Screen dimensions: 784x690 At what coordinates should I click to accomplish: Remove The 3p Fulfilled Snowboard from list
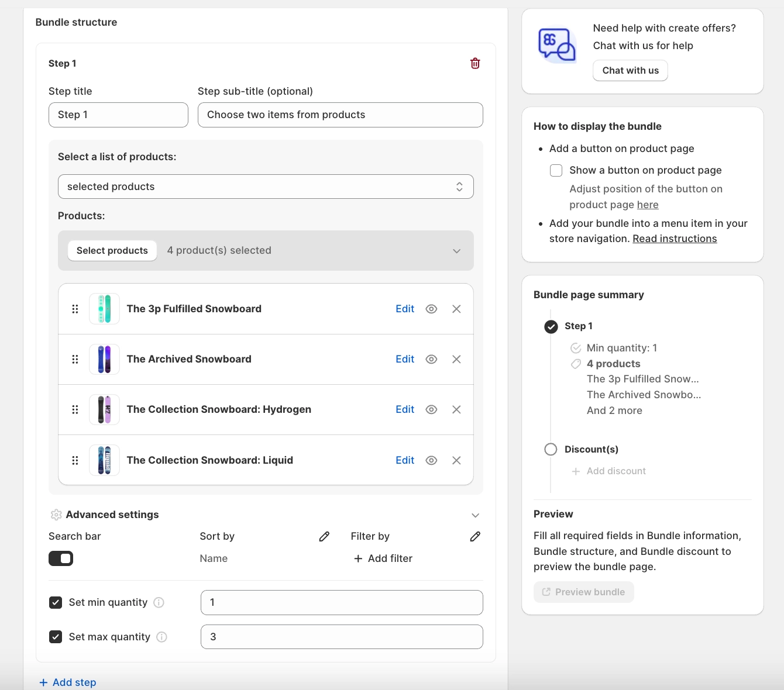[x=456, y=309]
